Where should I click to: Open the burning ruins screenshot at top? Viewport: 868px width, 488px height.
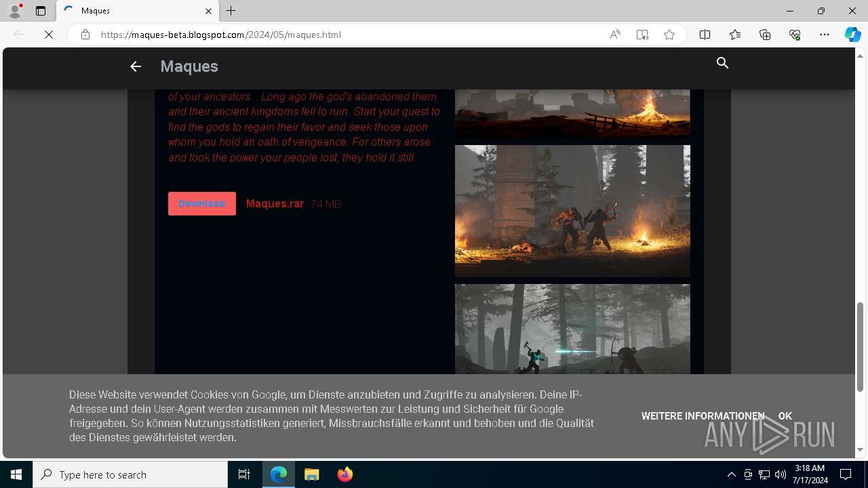coord(572,113)
